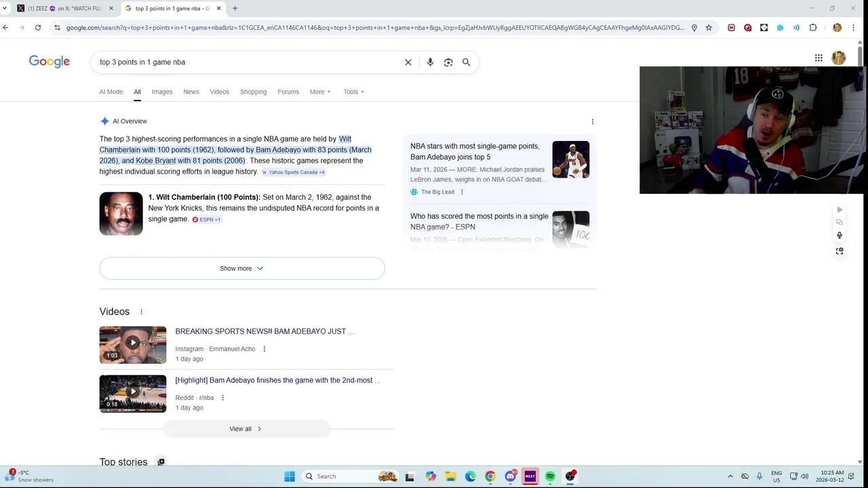Open Discord from the taskbar
This screenshot has height=488, width=868.
[511, 476]
